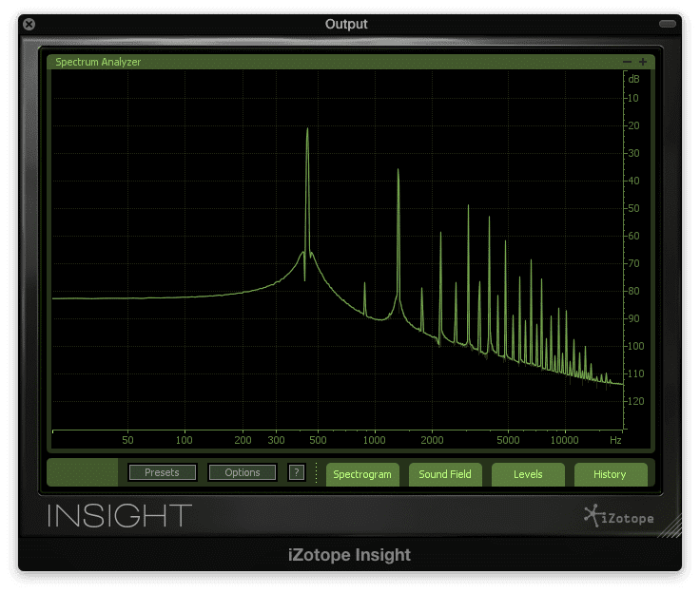Click the minus icon in the Spectrum Analyzer header
This screenshot has width=700, height=593.
pos(627,62)
